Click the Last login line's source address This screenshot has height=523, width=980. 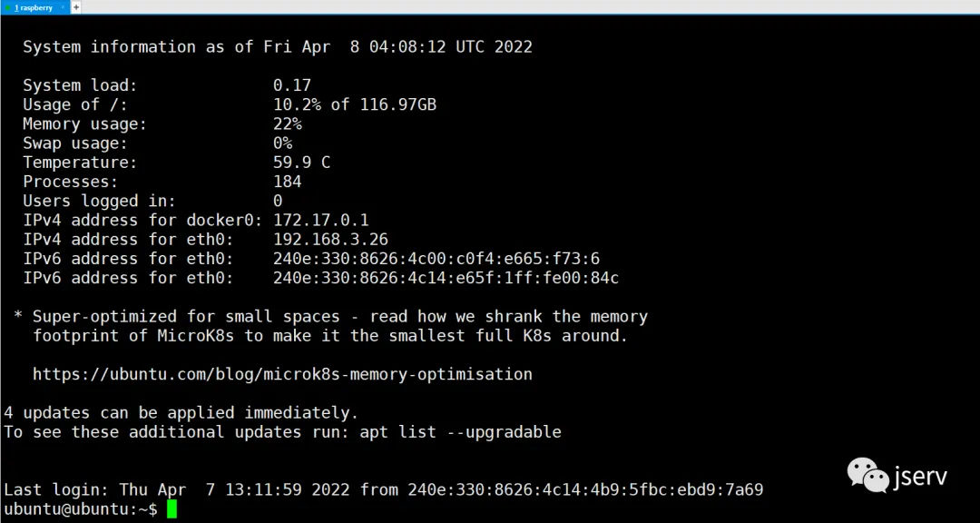[585, 489]
